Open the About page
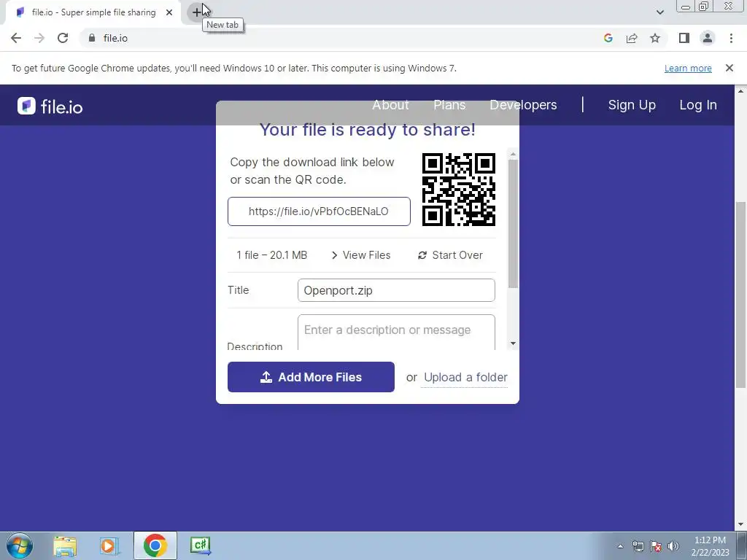The image size is (747, 560). tap(390, 105)
